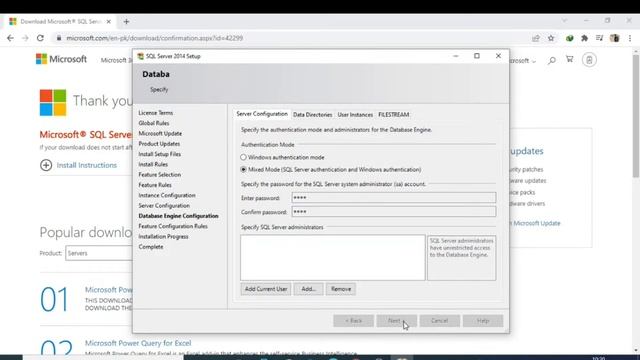Viewport: 640px width, 360px height.
Task: Click Complete step in sidebar
Action: click(151, 247)
